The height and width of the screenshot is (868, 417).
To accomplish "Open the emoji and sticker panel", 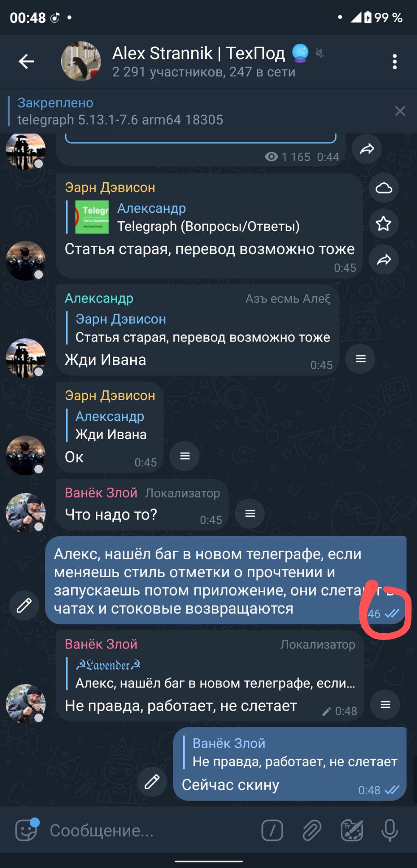I will (x=26, y=830).
